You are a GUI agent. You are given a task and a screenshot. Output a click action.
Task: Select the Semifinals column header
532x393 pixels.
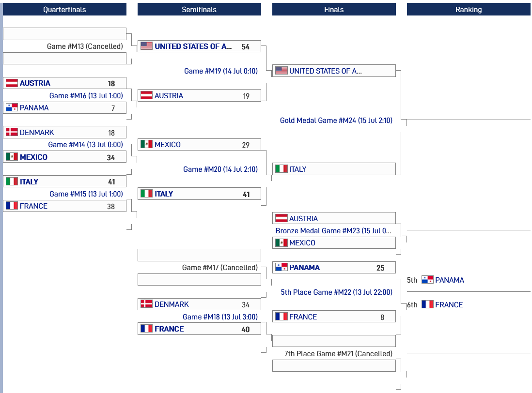pos(199,10)
